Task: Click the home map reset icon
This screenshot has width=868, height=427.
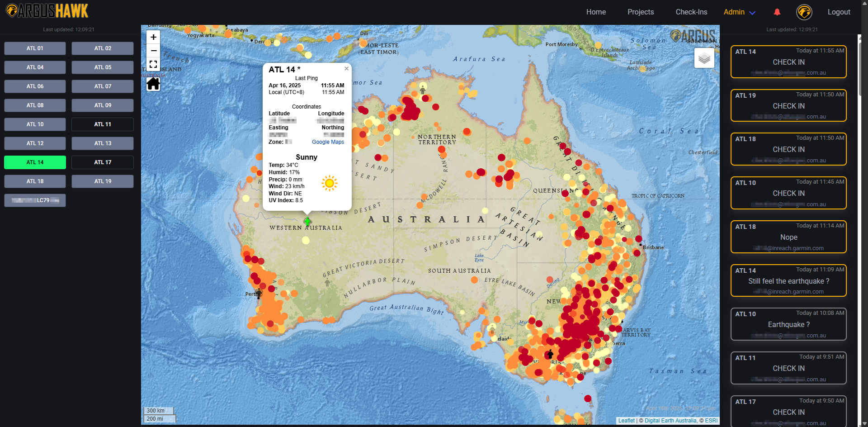Action: [x=153, y=84]
